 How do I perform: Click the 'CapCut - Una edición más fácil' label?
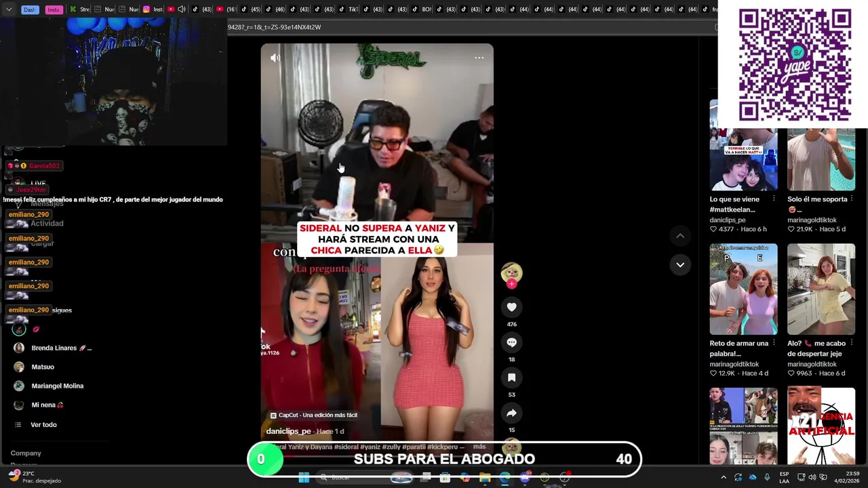pos(313,415)
